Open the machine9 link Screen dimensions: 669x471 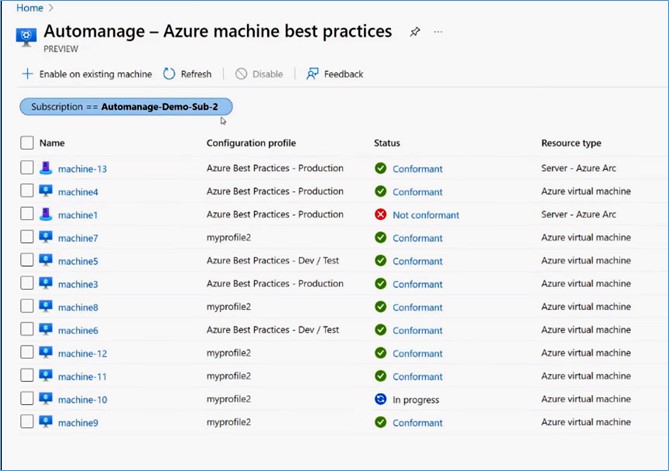[78, 423]
